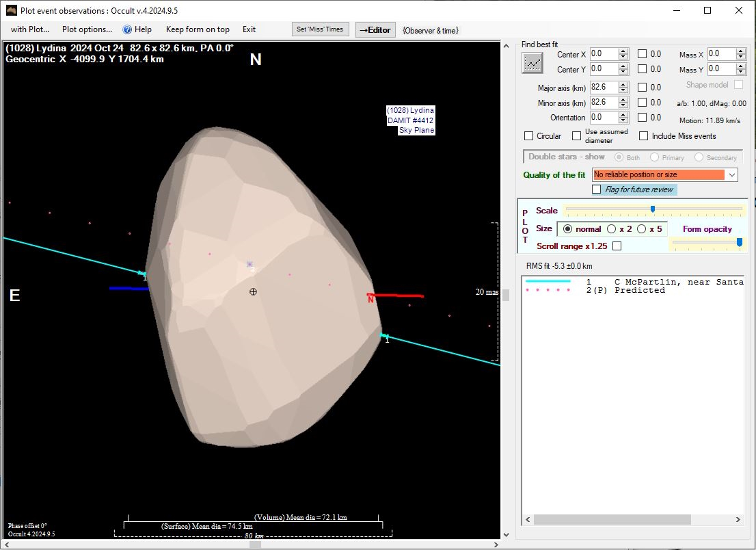Decrease the Center X value with down arrow
The image size is (756, 550).
[623, 57]
